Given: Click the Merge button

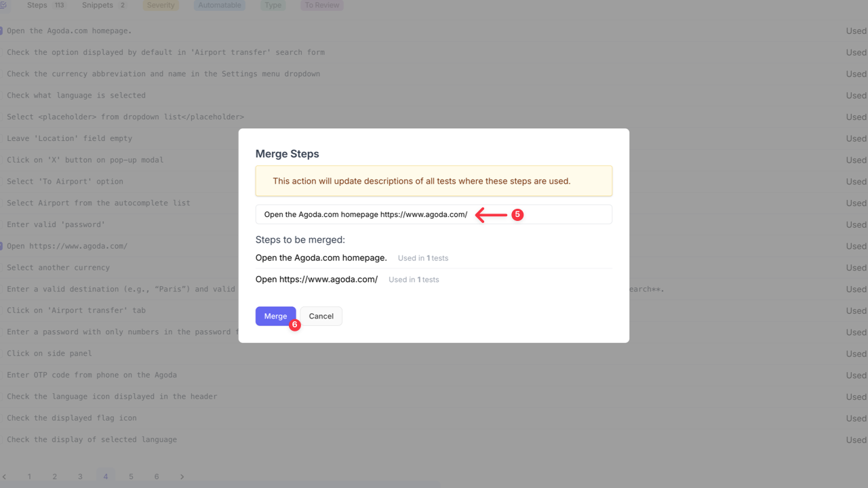Looking at the screenshot, I should pos(275,316).
